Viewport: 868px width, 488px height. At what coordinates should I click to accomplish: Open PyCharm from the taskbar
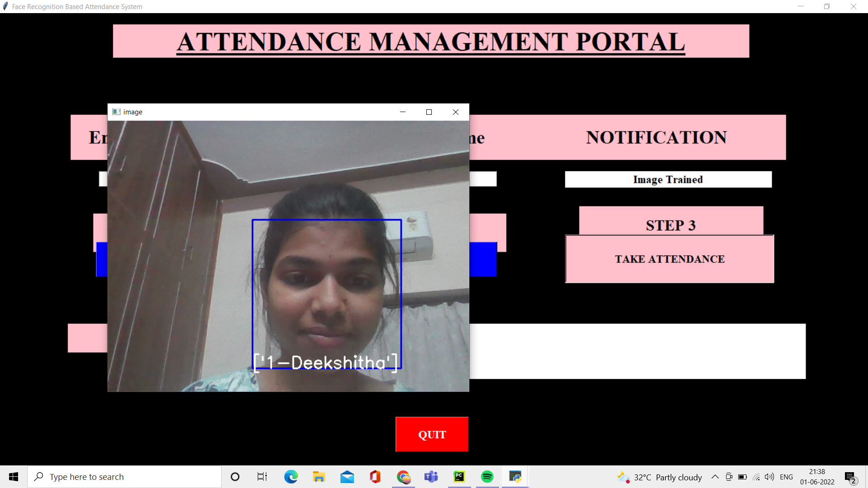[459, 477]
